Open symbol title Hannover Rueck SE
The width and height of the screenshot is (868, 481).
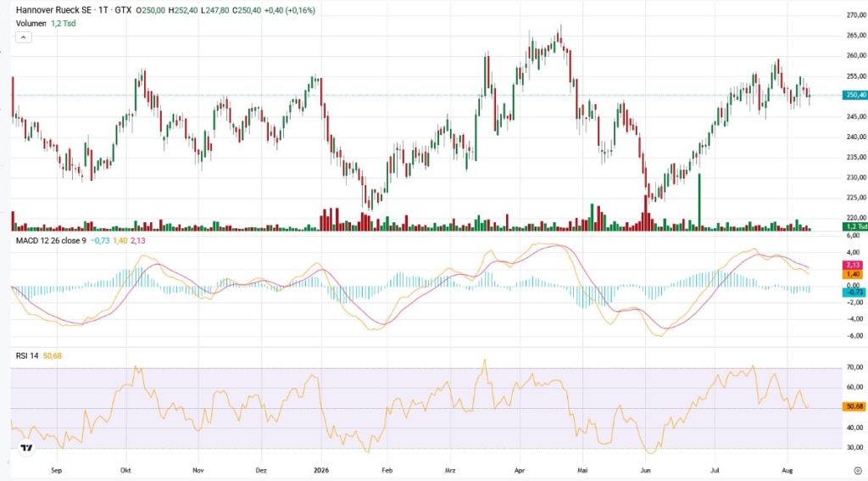tap(53, 10)
